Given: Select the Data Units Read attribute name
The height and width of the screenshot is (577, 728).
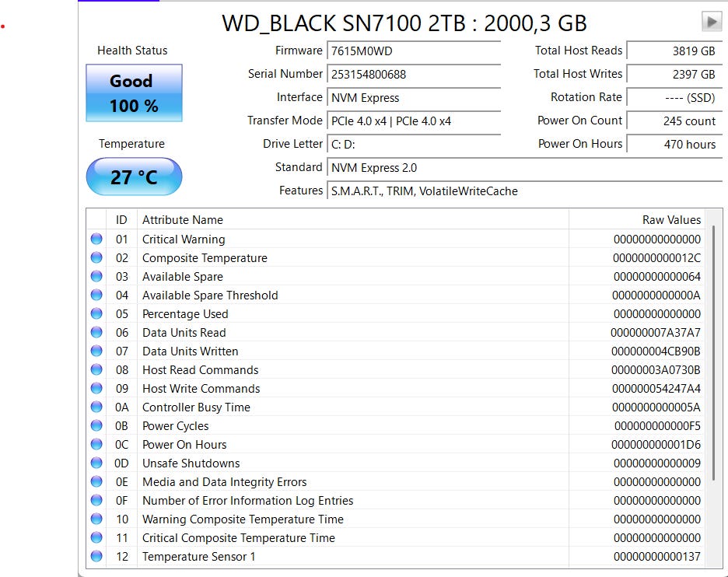Looking at the screenshot, I should tap(184, 332).
